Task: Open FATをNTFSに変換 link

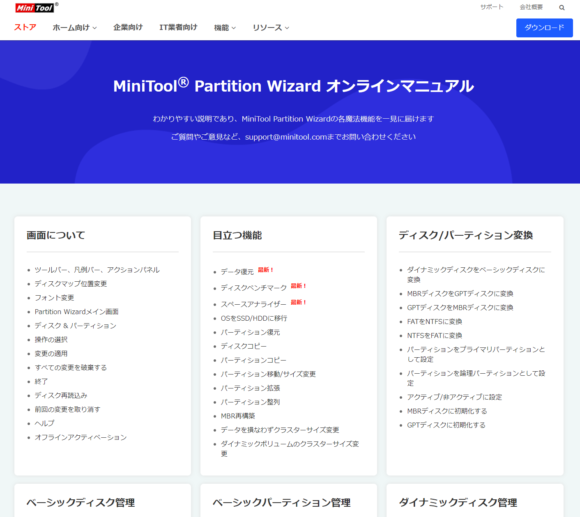Action: 435,322
